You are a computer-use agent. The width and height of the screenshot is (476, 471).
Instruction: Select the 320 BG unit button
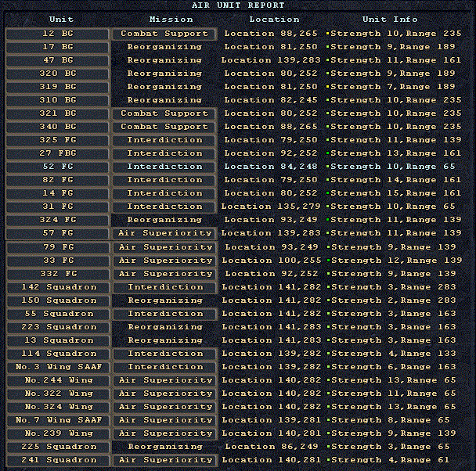tap(57, 74)
